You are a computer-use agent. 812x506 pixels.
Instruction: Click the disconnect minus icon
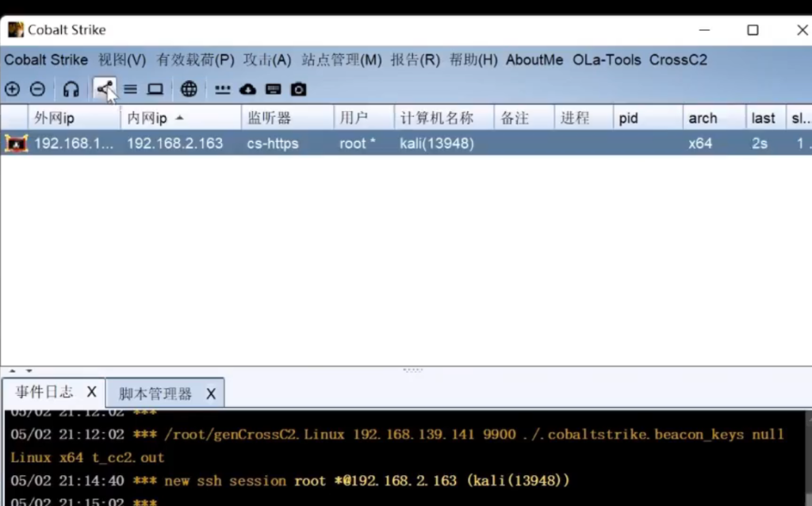pyautogui.click(x=37, y=89)
